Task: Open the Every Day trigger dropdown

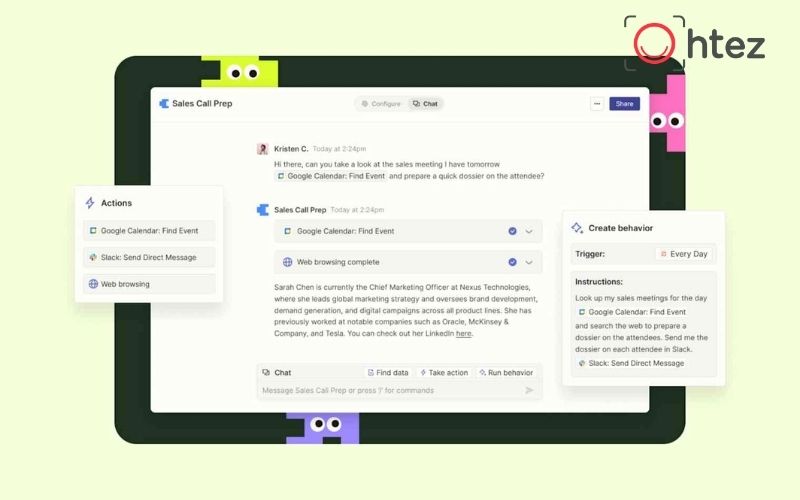Action: (x=684, y=254)
